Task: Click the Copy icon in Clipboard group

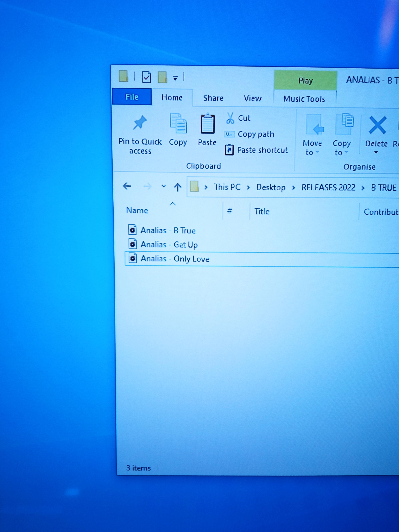Action: point(178,123)
